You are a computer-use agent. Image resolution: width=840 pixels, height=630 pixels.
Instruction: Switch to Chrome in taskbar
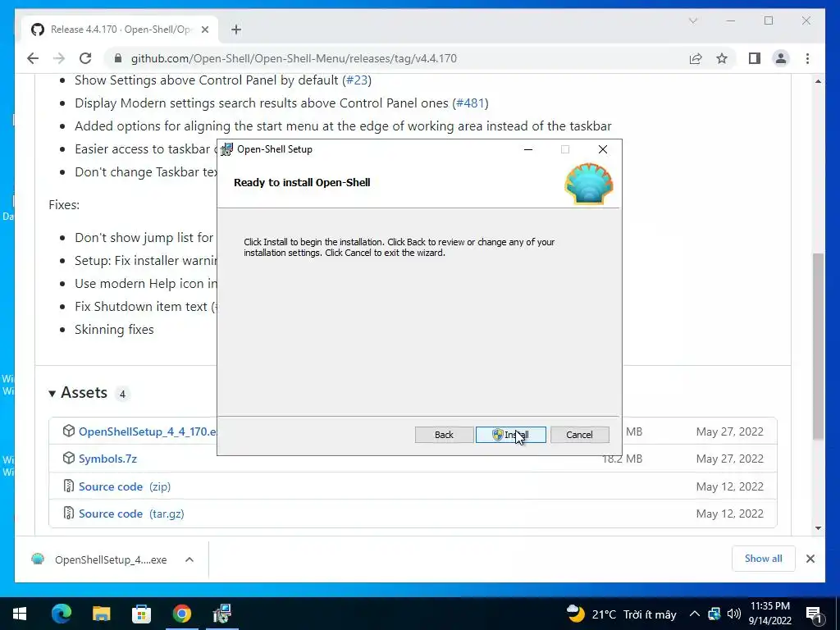[181, 614]
